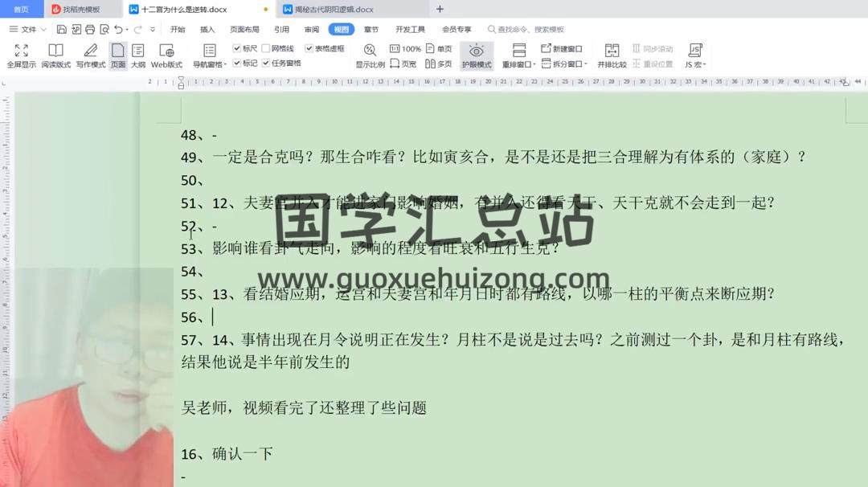Open 显示比例 zoom ratio dialog
The image size is (868, 487).
coord(370,55)
